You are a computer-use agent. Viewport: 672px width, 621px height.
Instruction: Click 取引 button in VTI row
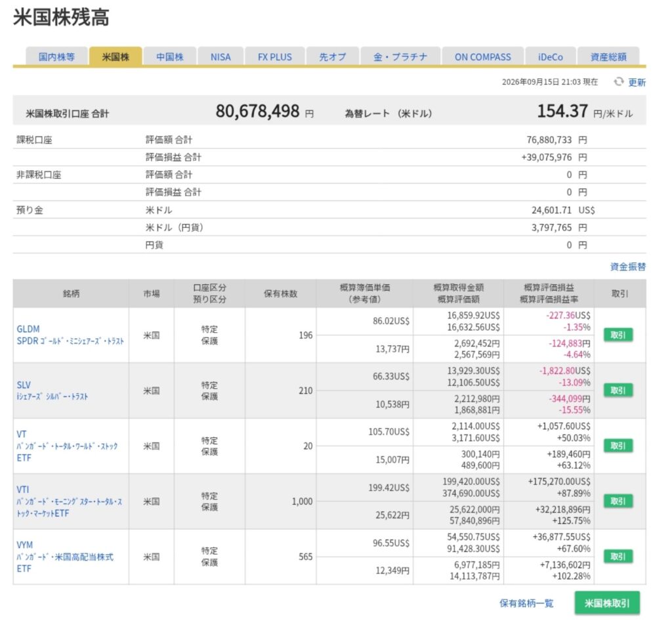coord(618,501)
